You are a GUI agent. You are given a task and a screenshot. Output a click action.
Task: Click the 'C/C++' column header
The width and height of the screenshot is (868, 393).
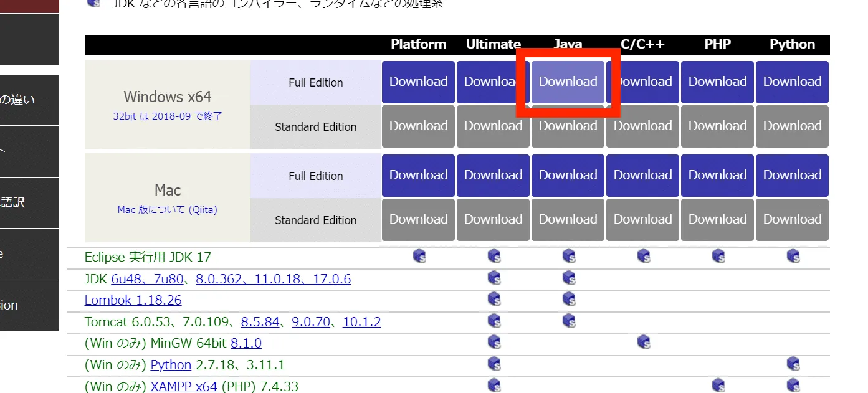pos(643,44)
